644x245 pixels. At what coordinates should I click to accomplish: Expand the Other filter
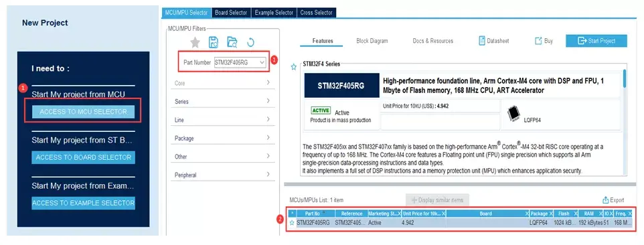pos(223,157)
